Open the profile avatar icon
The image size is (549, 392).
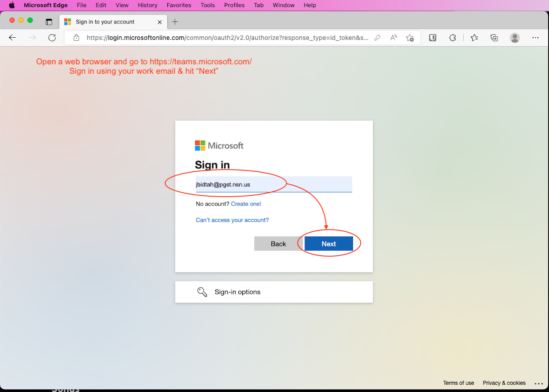tap(515, 38)
